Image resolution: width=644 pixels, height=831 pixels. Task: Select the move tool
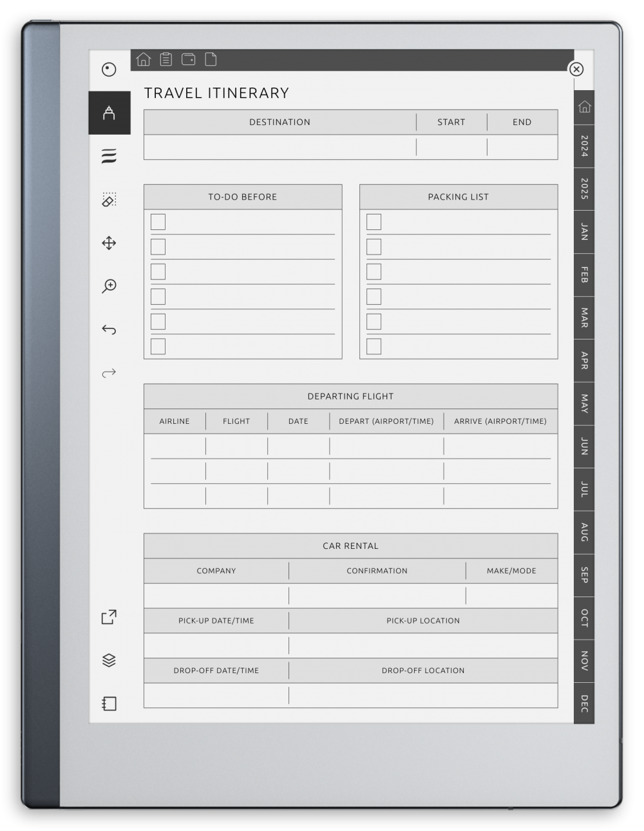point(109,244)
